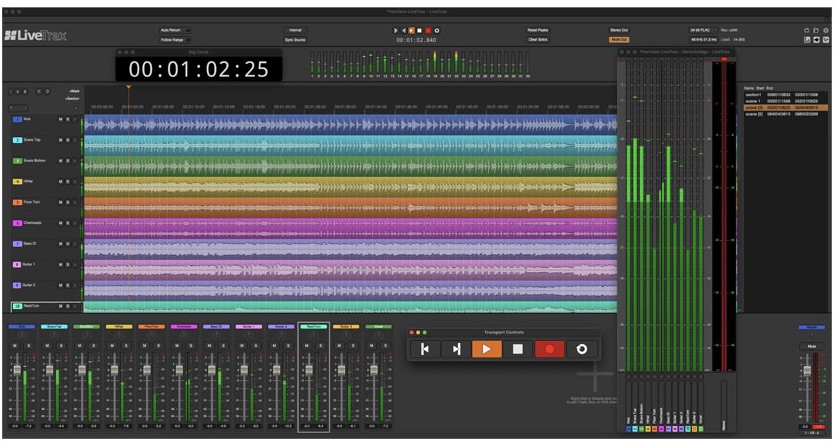Click the rightmost icon in the bottom-right icon row
Image resolution: width=838 pixels, height=445 pixels.
826,40
